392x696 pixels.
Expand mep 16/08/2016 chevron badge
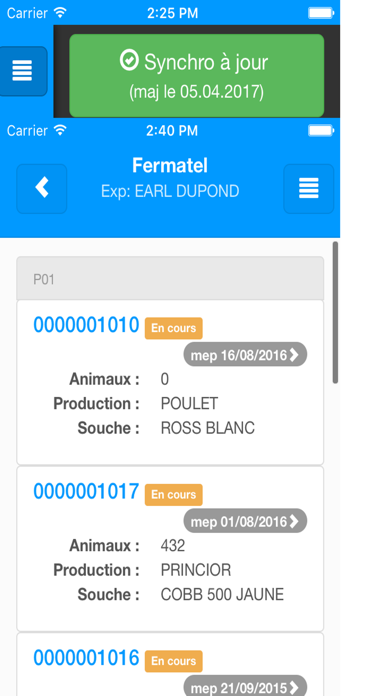[245, 355]
